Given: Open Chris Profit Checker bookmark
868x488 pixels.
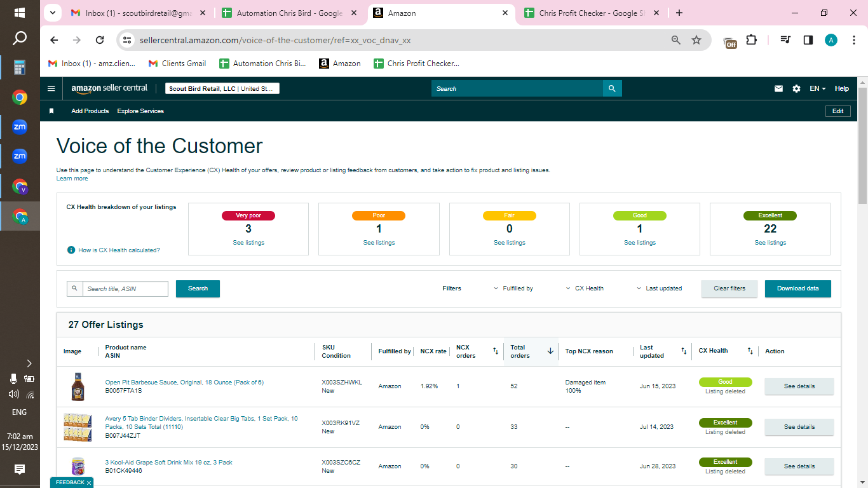Looking at the screenshot, I should [x=416, y=64].
